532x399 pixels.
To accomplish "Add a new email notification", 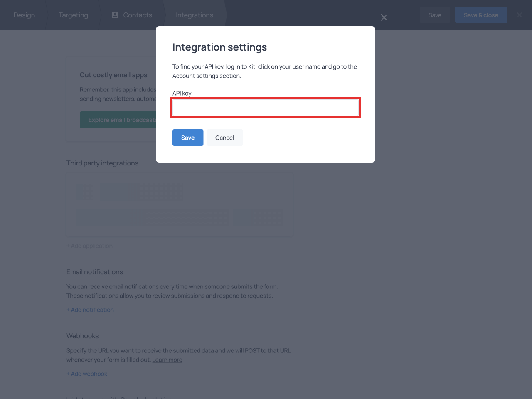I will (90, 310).
